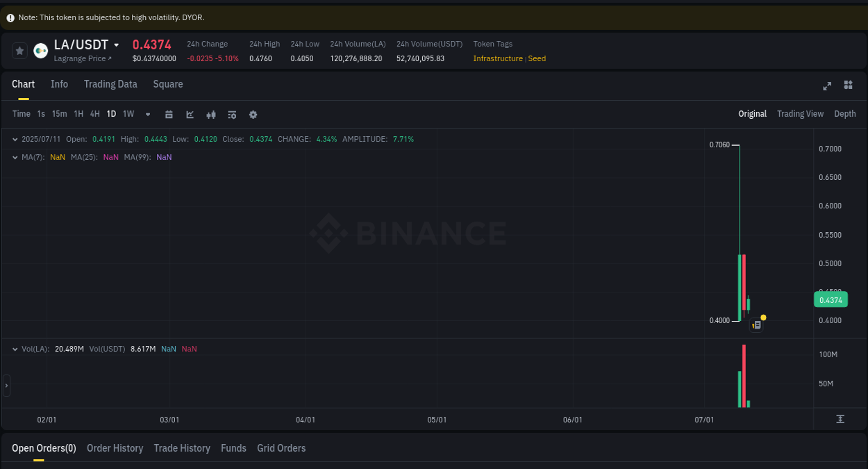868x469 pixels.
Task: Expand the extra timeframes dropdown arrow
Action: (x=147, y=114)
